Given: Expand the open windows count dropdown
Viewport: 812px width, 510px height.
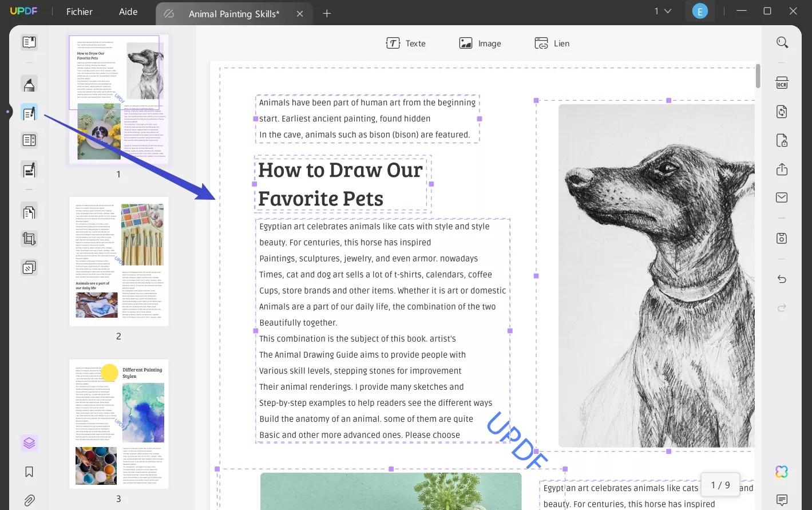Looking at the screenshot, I should pyautogui.click(x=663, y=11).
